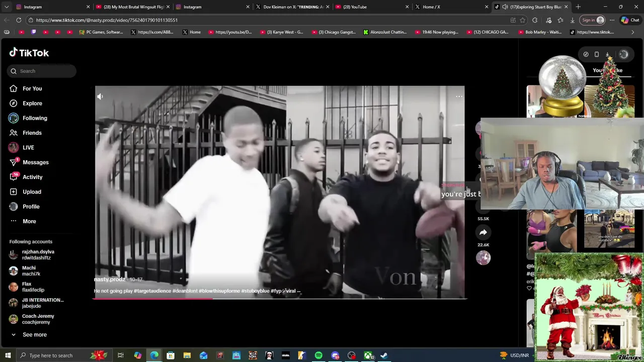Expand See more following accounts

[34, 335]
